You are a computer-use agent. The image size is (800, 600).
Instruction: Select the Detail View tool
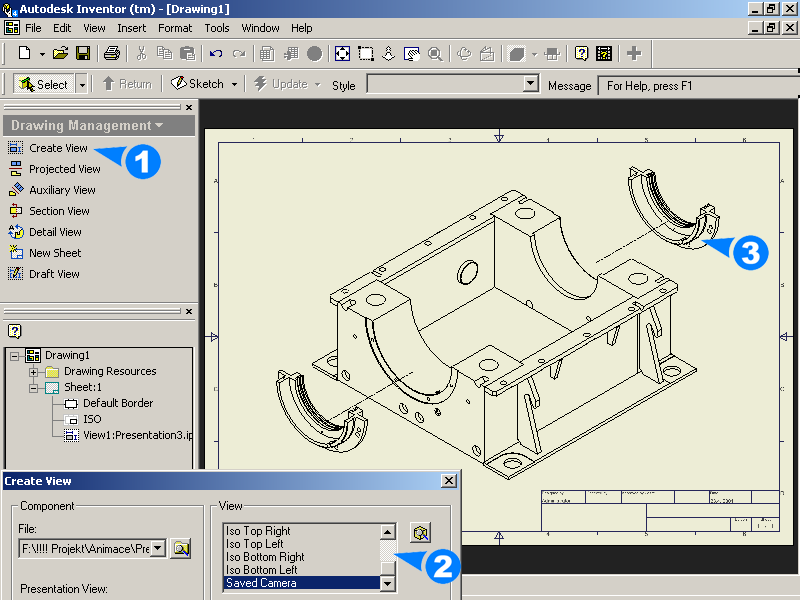pyautogui.click(x=55, y=232)
